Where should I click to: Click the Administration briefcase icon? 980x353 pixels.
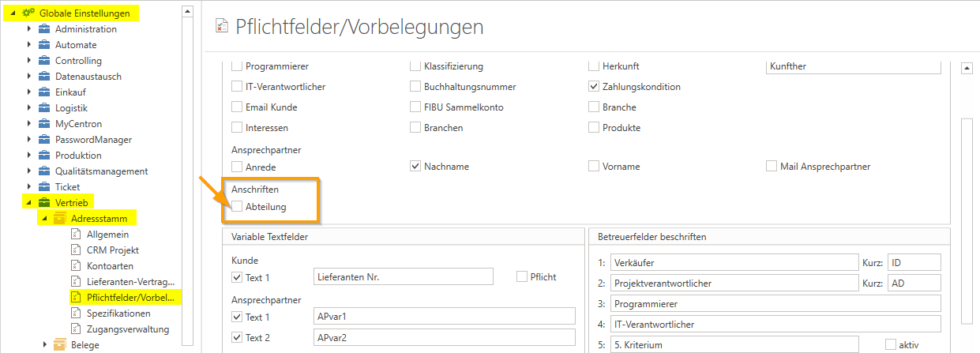[x=44, y=29]
